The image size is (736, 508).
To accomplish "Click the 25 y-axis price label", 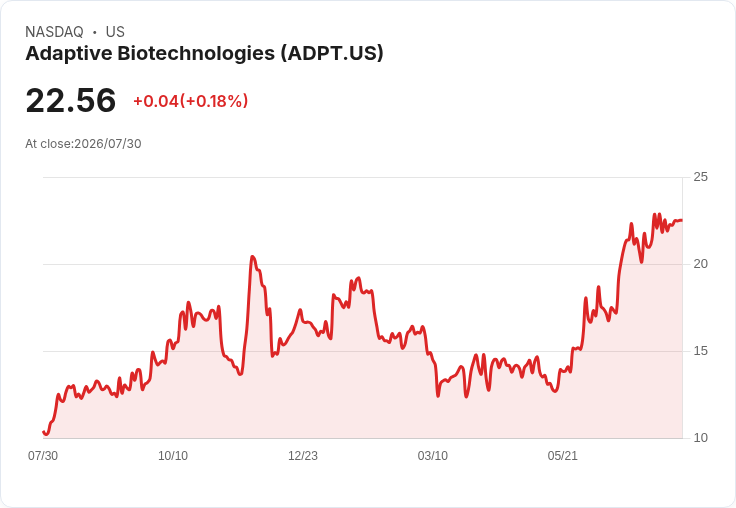I will point(700,177).
